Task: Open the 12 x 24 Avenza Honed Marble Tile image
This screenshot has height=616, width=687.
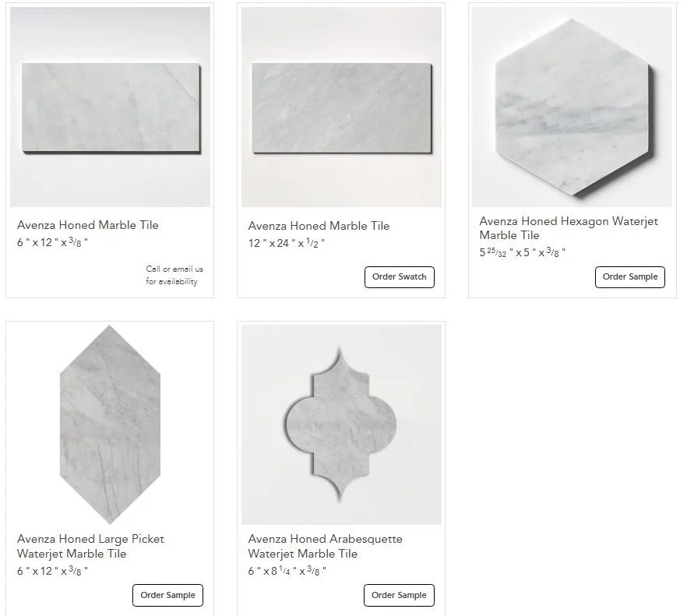Action: 341,107
